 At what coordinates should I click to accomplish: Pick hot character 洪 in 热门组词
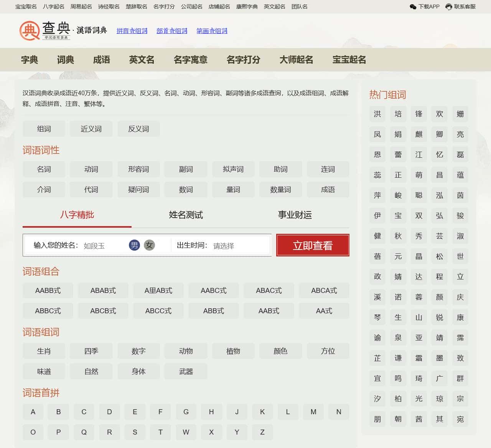[x=377, y=114]
